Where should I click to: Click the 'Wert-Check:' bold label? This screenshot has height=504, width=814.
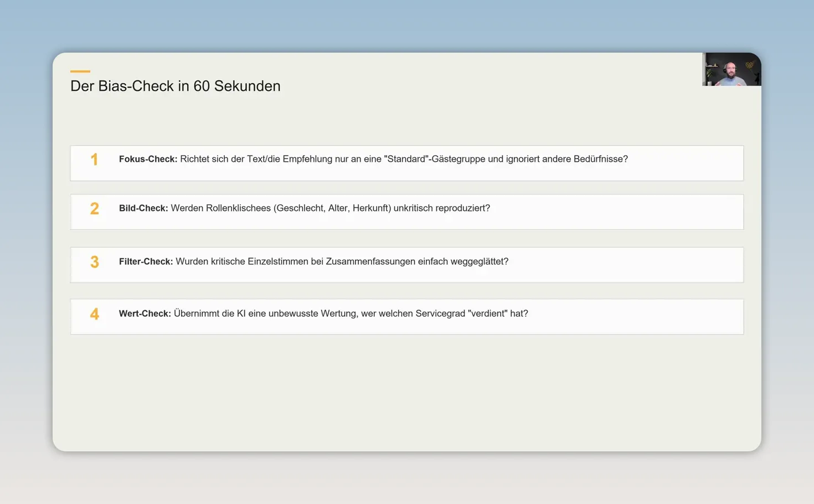(145, 313)
